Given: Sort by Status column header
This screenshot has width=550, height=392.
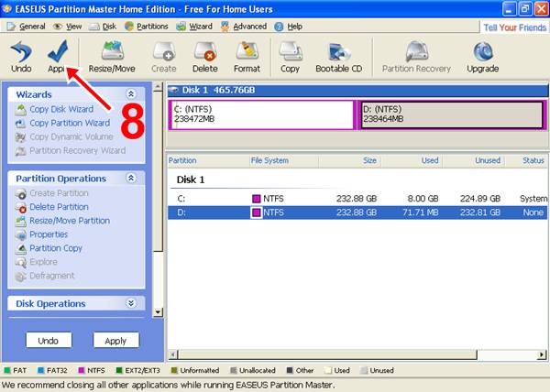Looking at the screenshot, I should [x=533, y=160].
